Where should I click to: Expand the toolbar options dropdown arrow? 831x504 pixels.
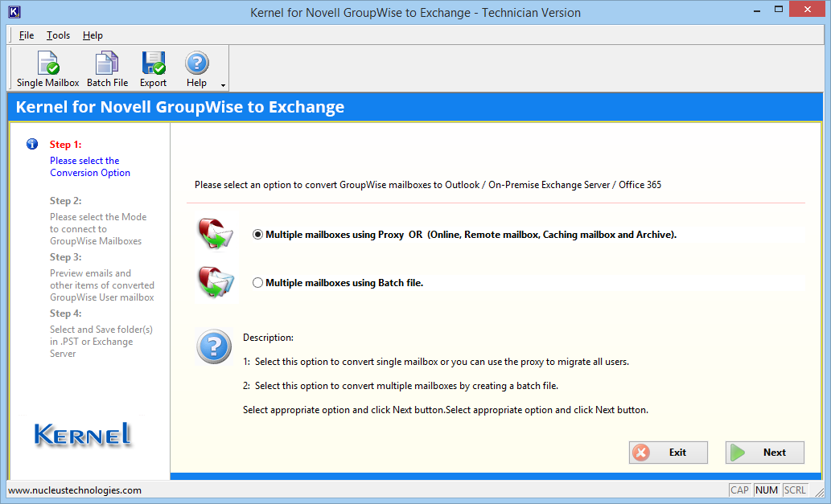tap(223, 85)
